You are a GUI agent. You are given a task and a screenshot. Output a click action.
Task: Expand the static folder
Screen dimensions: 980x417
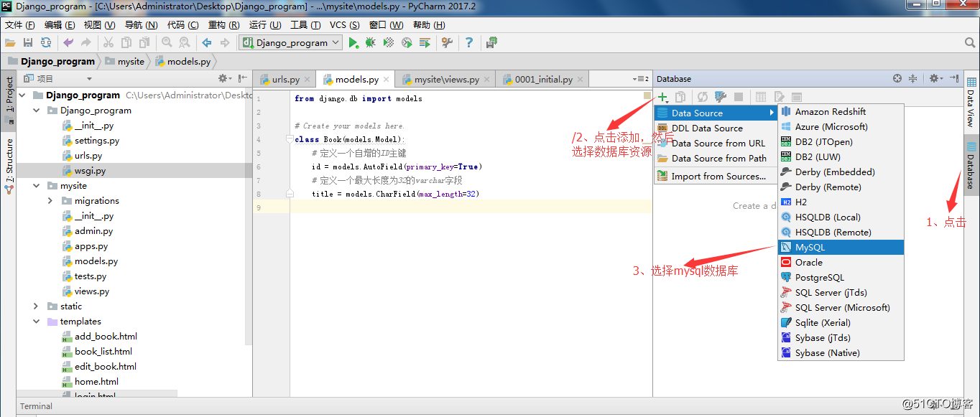(x=37, y=306)
